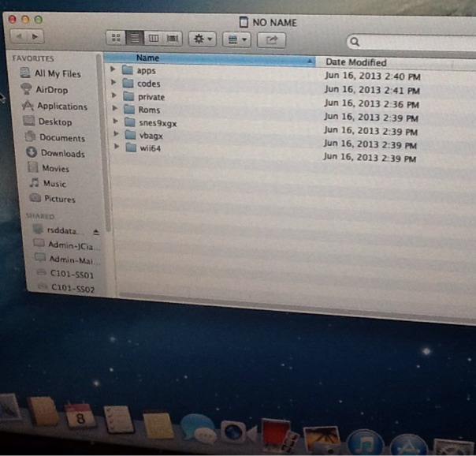Select list view toggle in toolbar
This screenshot has height=456, width=476.
tap(135, 38)
